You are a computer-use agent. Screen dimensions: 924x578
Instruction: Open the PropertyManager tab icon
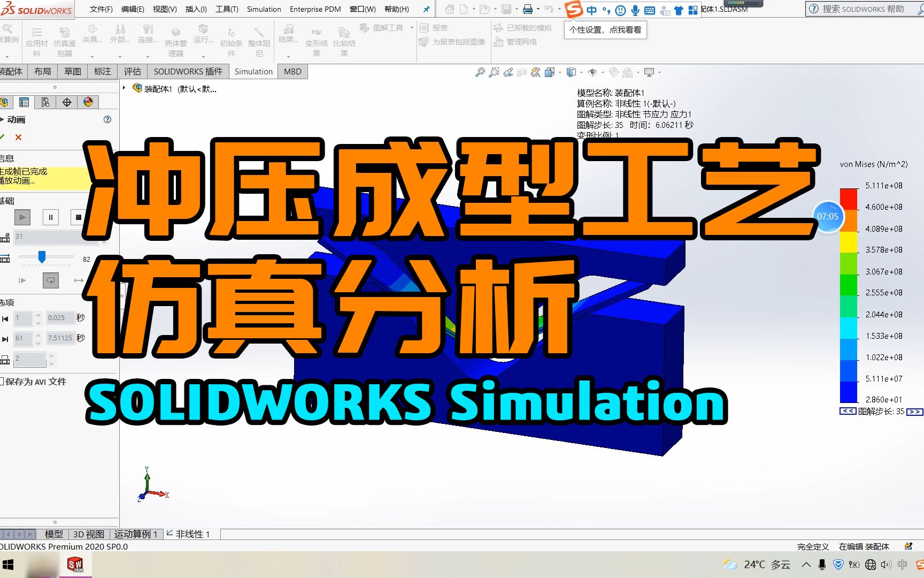pyautogui.click(x=24, y=102)
